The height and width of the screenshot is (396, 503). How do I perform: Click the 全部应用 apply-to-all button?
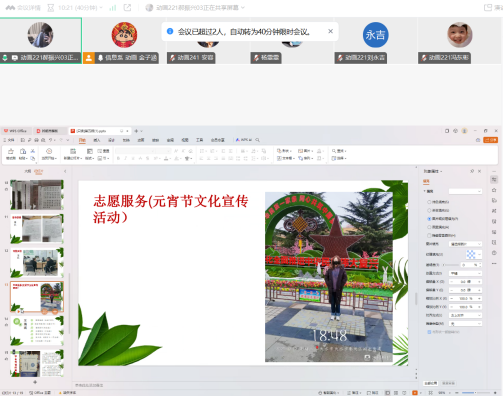pos(431,383)
